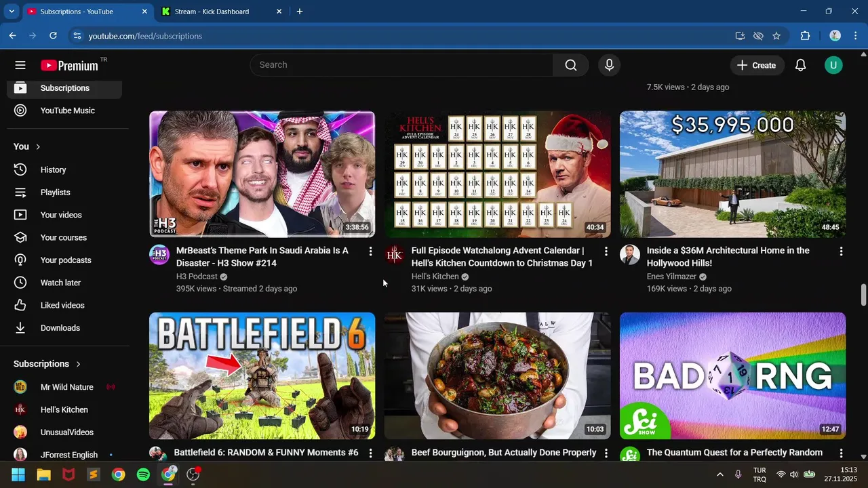Open Hell's Kitchen channel in sidebar
Screen dimensions: 868x488
click(x=64, y=409)
